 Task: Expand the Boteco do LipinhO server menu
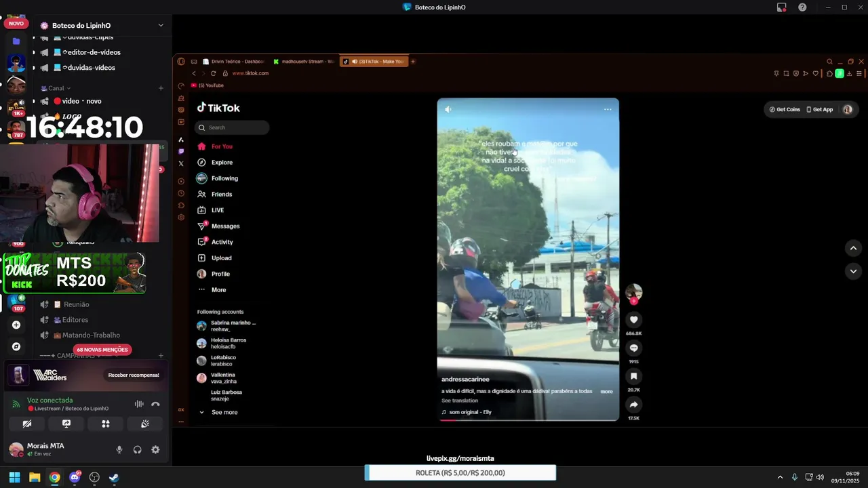coord(161,25)
